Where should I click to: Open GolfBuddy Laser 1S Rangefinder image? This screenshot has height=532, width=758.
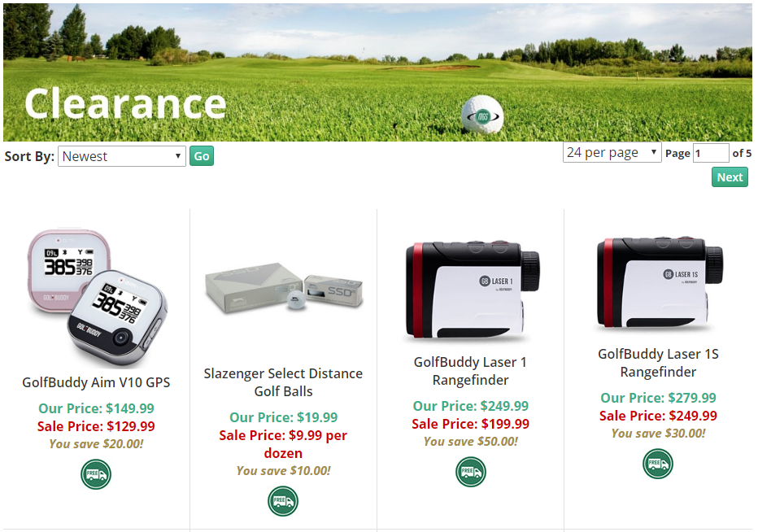(659, 282)
